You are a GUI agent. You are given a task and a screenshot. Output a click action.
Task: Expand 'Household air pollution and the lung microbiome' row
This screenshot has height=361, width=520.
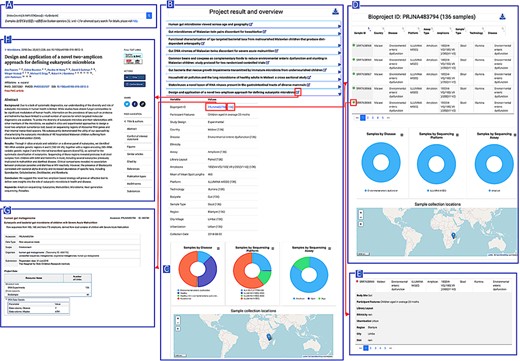pos(339,79)
